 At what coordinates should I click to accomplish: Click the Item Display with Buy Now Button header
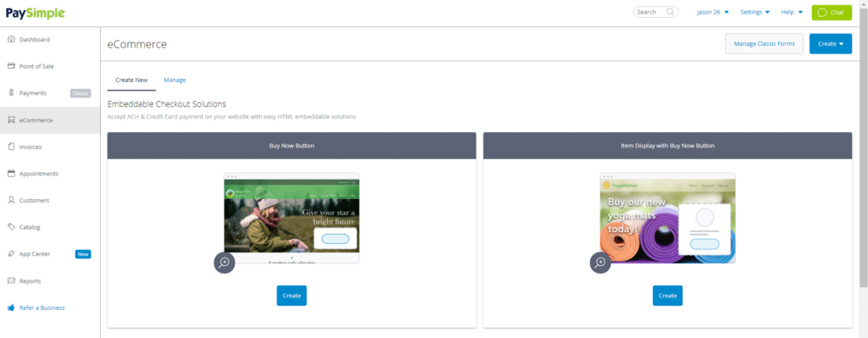[668, 146]
